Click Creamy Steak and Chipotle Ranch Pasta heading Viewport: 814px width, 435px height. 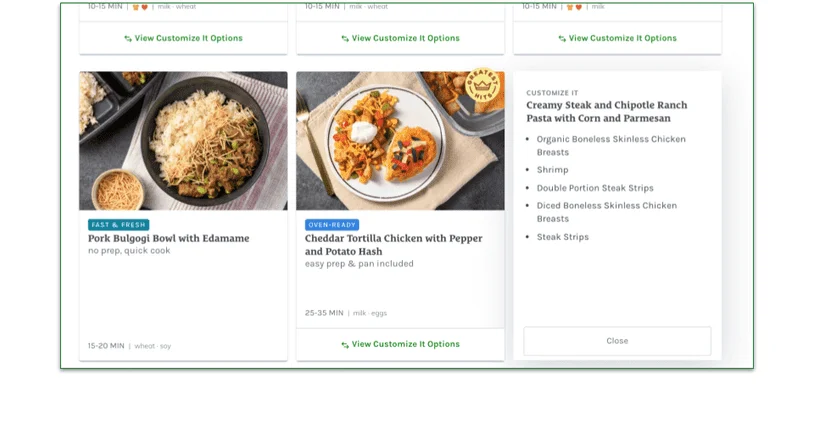click(x=607, y=112)
